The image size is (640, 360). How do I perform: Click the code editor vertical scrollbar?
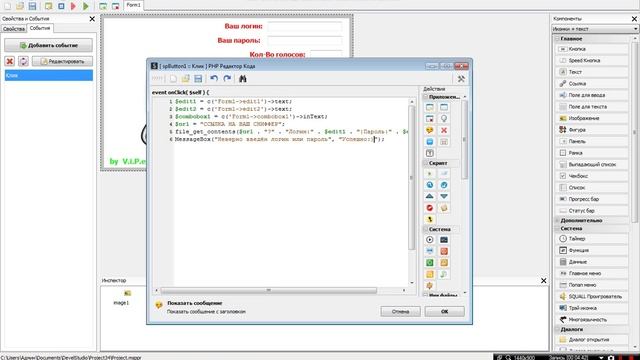click(411, 178)
